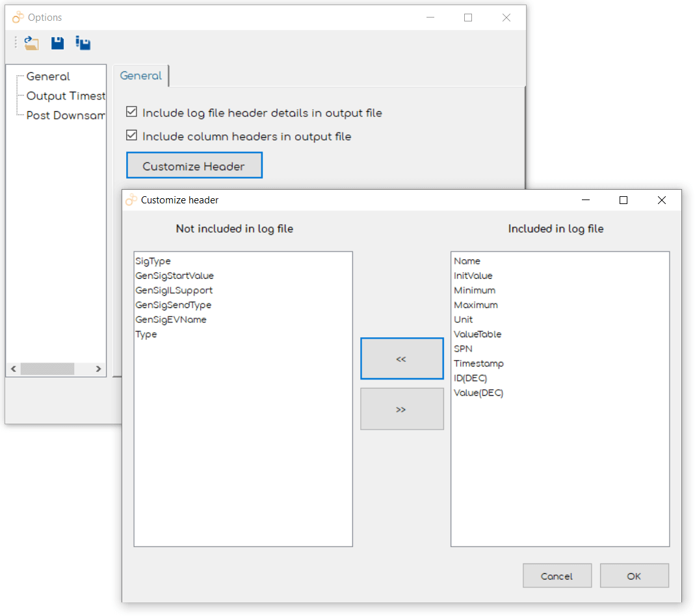Image resolution: width=695 pixels, height=616 pixels.
Task: Switch to the General tab in Options
Action: [x=141, y=76]
